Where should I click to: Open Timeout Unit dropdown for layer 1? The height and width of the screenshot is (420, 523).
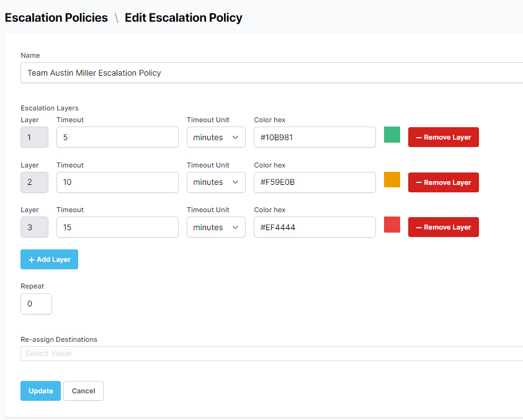215,137
